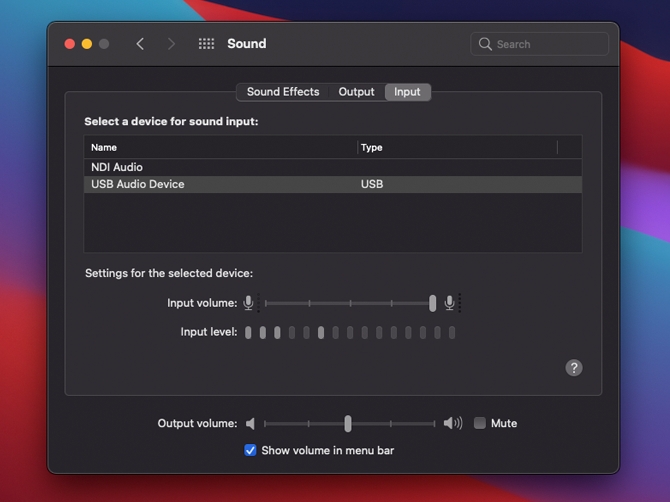670x502 pixels.
Task: Click the magnifying glass in search field
Action: pyautogui.click(x=485, y=44)
